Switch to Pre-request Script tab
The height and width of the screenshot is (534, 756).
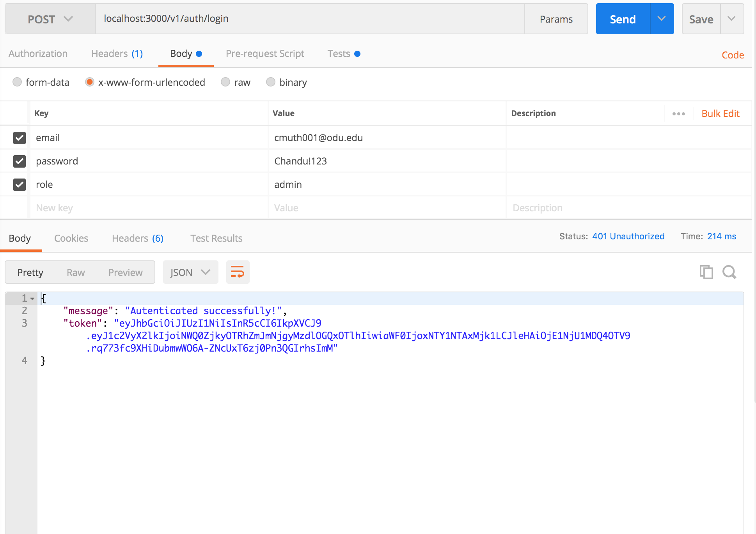click(x=265, y=54)
